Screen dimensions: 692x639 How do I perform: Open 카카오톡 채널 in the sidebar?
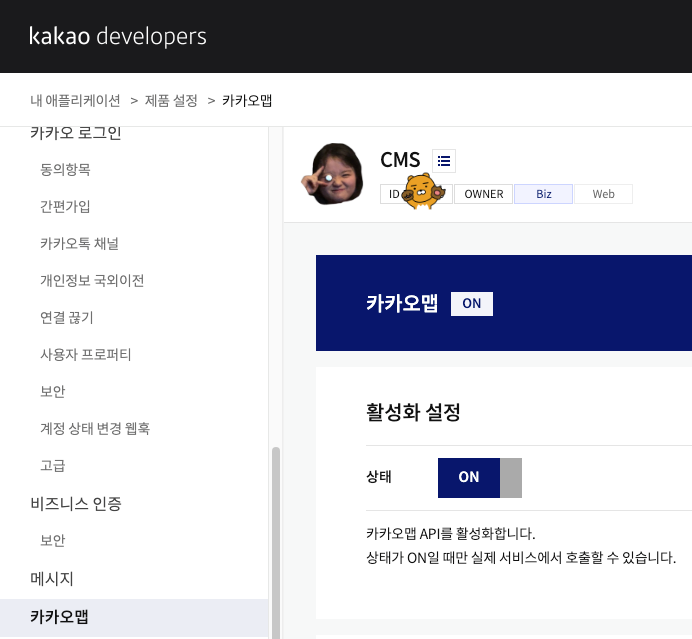79,244
